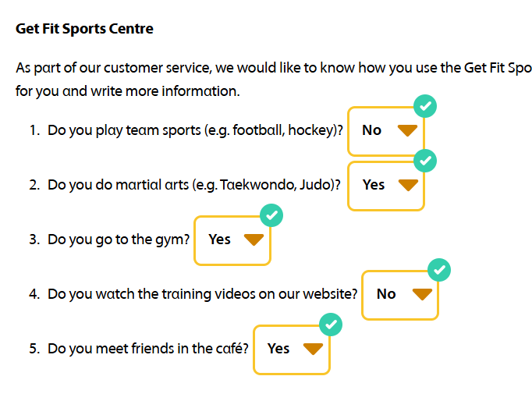This screenshot has width=532, height=408.
Task: Click the 'for you and write more information' line
Action: pyautogui.click(x=127, y=90)
